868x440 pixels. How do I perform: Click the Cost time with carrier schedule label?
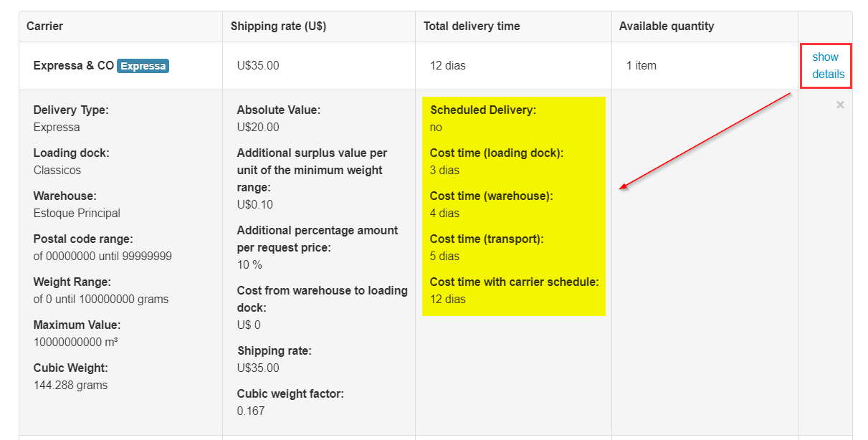pyautogui.click(x=514, y=282)
